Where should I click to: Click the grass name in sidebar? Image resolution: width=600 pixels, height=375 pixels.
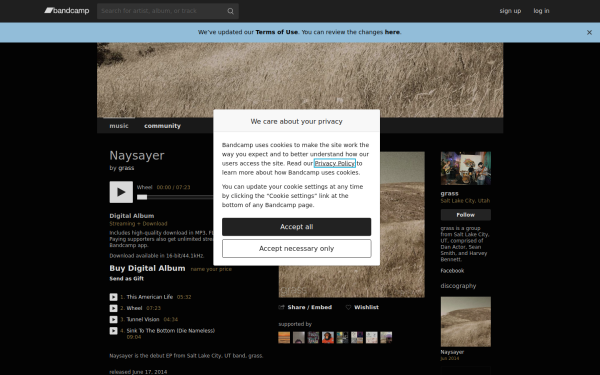(x=449, y=194)
